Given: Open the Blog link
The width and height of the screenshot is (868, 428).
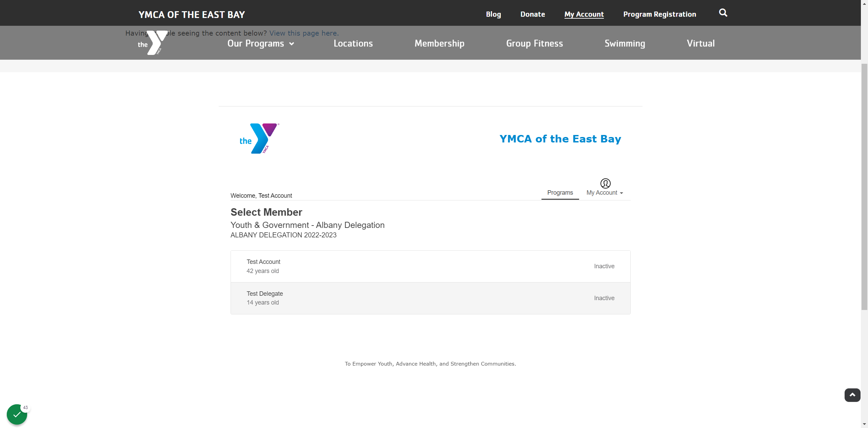Looking at the screenshot, I should pos(493,14).
